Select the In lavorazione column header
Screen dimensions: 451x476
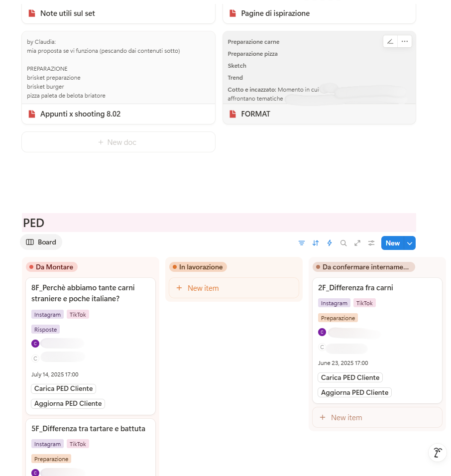point(198,267)
